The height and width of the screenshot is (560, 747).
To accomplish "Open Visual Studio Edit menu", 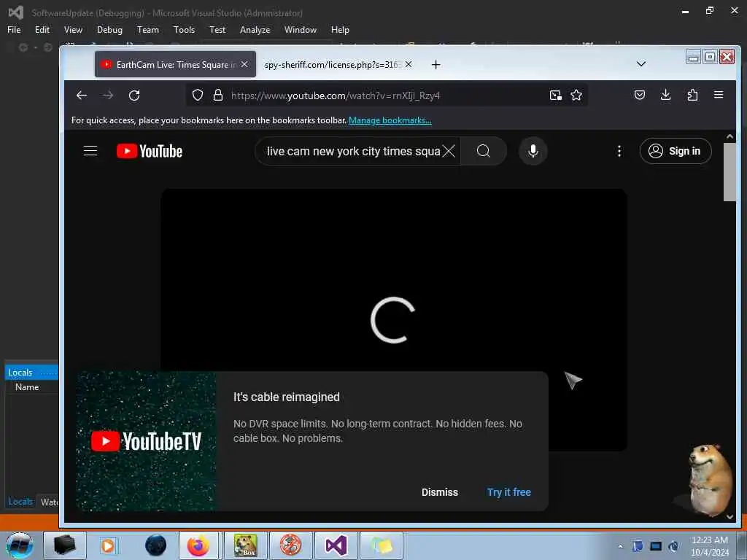I will coord(42,29).
